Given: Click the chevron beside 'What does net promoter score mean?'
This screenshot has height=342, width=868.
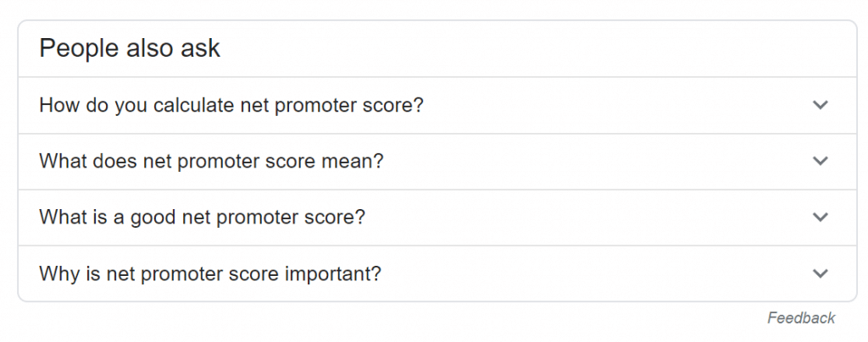Looking at the screenshot, I should click(x=820, y=161).
